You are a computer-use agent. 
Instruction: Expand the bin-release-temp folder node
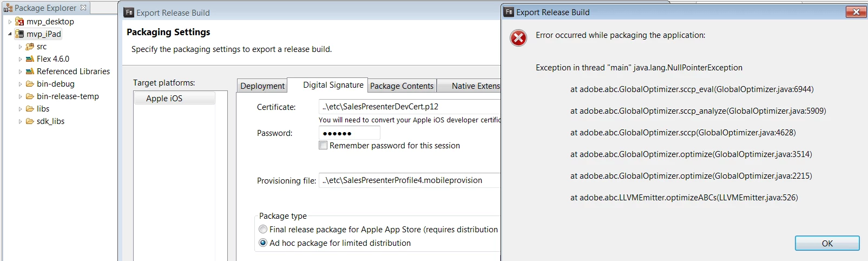[21, 96]
